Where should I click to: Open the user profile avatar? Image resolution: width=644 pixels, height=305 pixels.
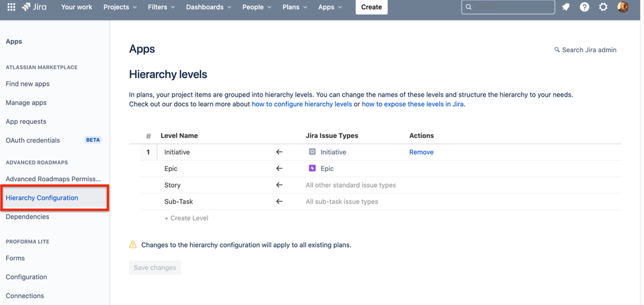coord(623,7)
